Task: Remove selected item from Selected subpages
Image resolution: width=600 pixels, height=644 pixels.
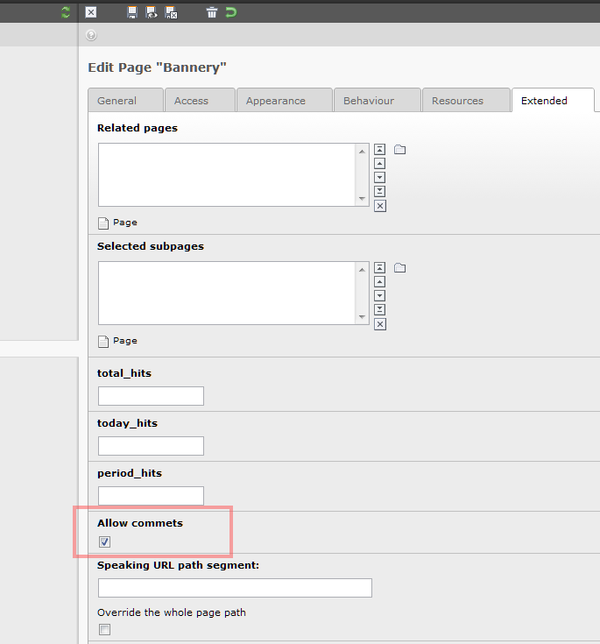Action: pyautogui.click(x=380, y=324)
